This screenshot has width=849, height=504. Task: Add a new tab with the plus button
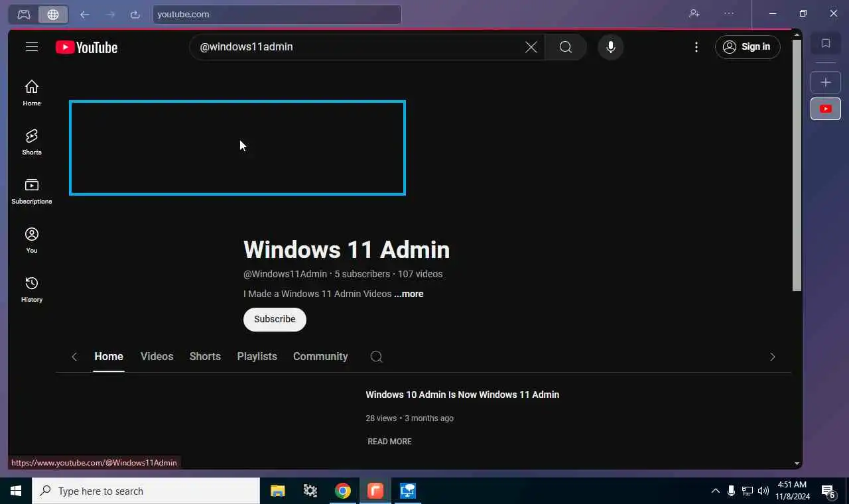tap(826, 82)
